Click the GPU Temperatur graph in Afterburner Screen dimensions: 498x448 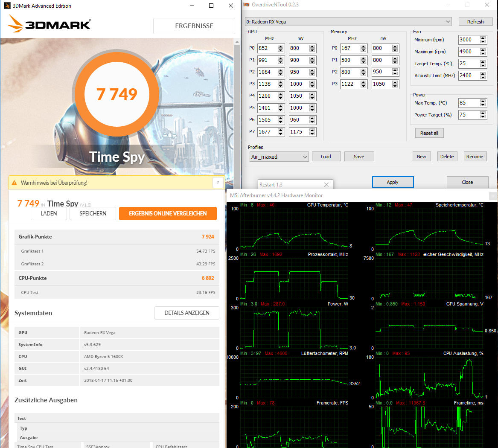pos(294,229)
